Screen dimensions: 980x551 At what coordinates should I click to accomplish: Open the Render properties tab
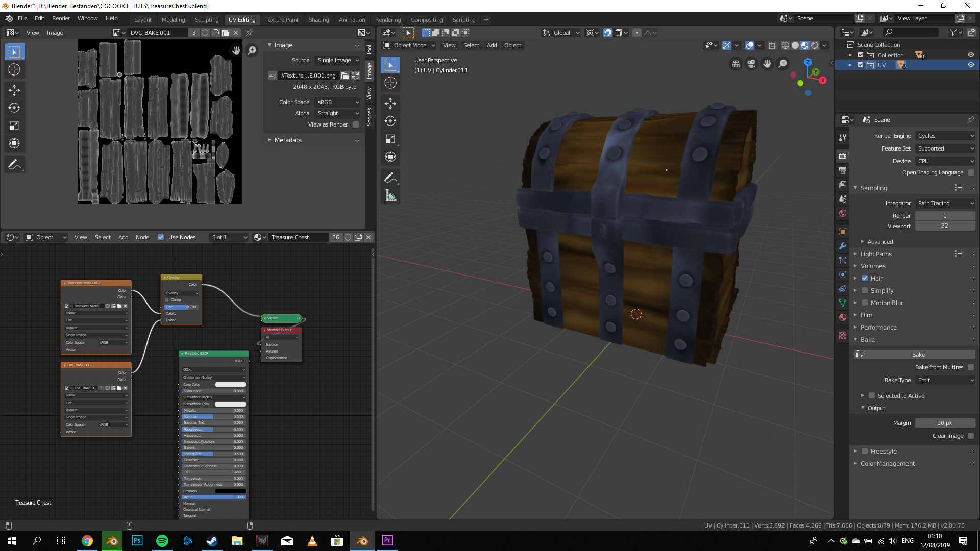(x=843, y=156)
